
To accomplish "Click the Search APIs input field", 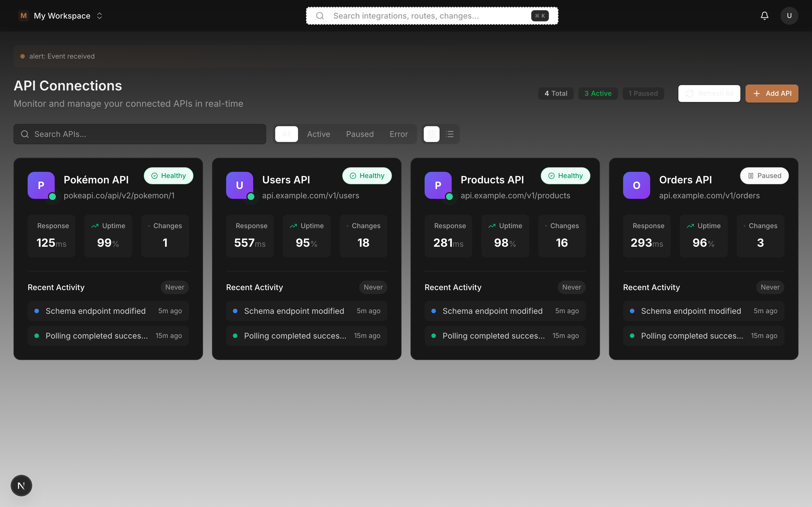I will click(140, 134).
